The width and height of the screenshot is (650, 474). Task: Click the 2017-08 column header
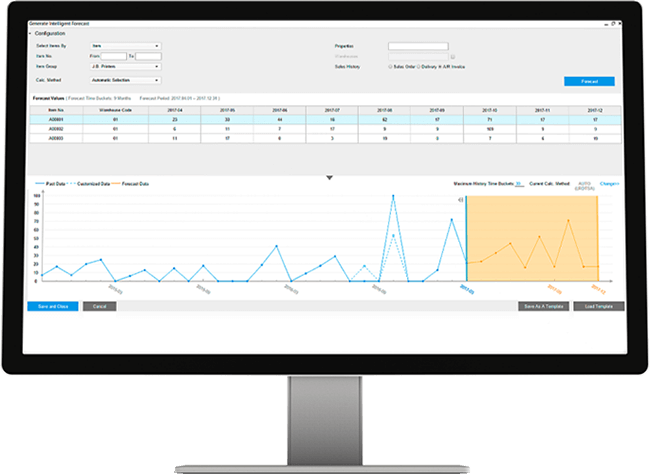point(385,110)
